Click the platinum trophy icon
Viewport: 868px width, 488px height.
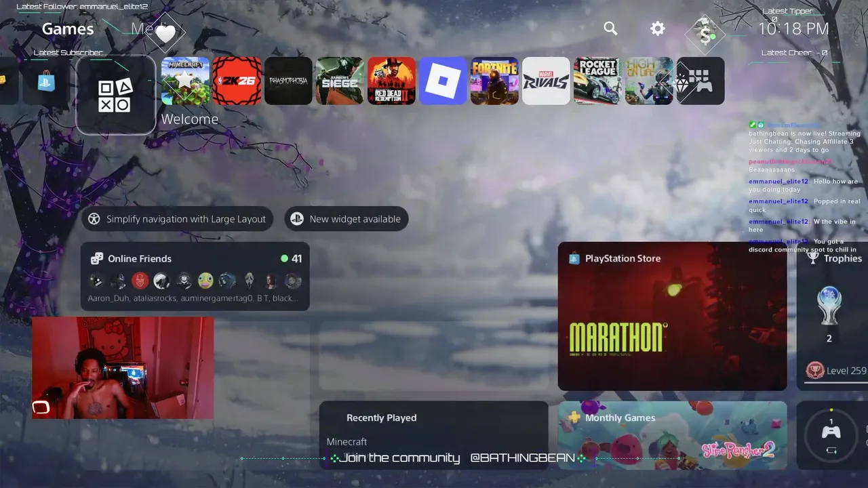(x=829, y=306)
